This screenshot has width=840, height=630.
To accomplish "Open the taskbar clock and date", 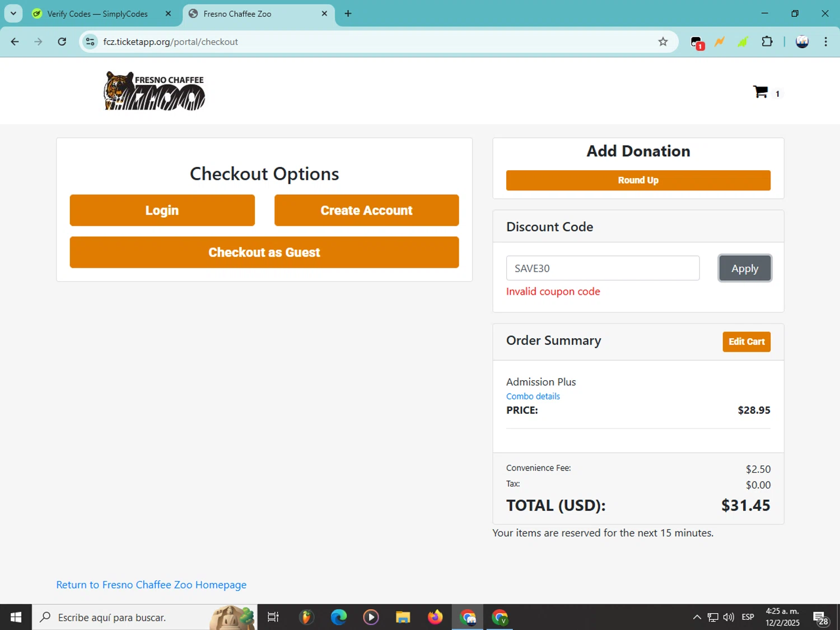I will pos(782,617).
